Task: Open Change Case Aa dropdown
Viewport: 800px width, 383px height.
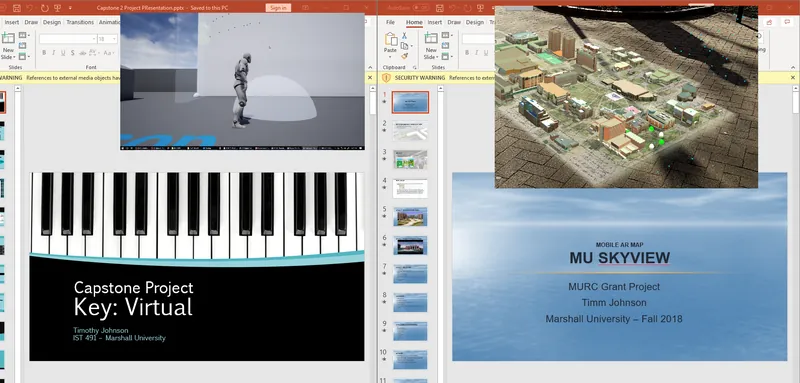Action: pos(109,53)
